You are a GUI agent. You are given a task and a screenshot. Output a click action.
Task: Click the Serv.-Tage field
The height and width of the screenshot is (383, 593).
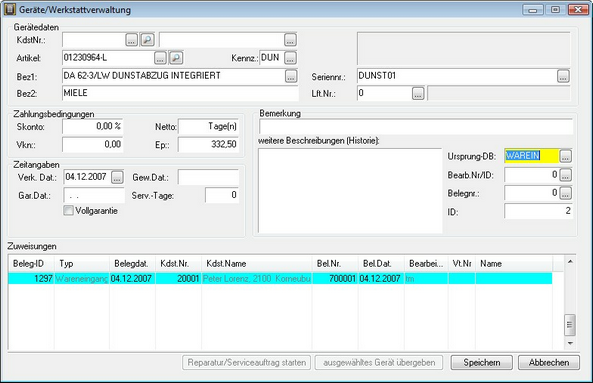(222, 195)
